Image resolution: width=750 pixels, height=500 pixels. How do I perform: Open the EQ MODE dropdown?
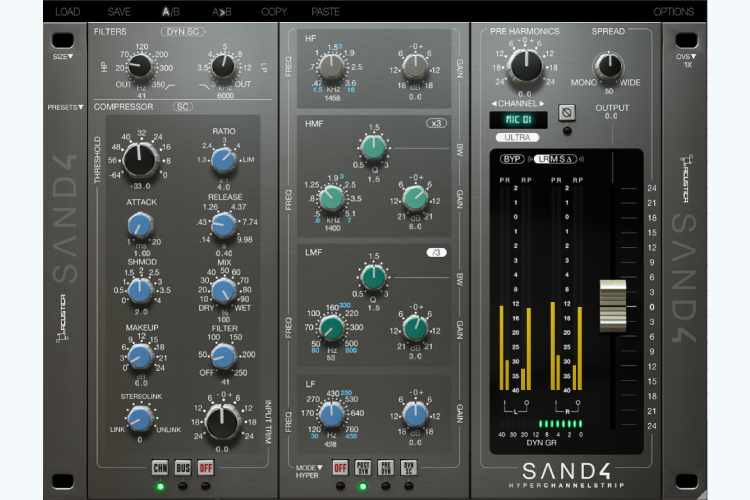[x=309, y=467]
